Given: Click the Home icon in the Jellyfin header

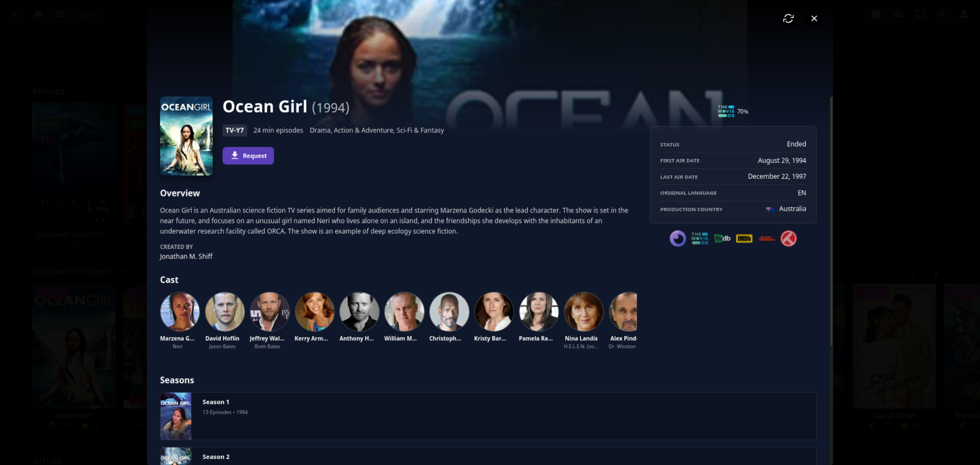Looking at the screenshot, I should [38, 14].
